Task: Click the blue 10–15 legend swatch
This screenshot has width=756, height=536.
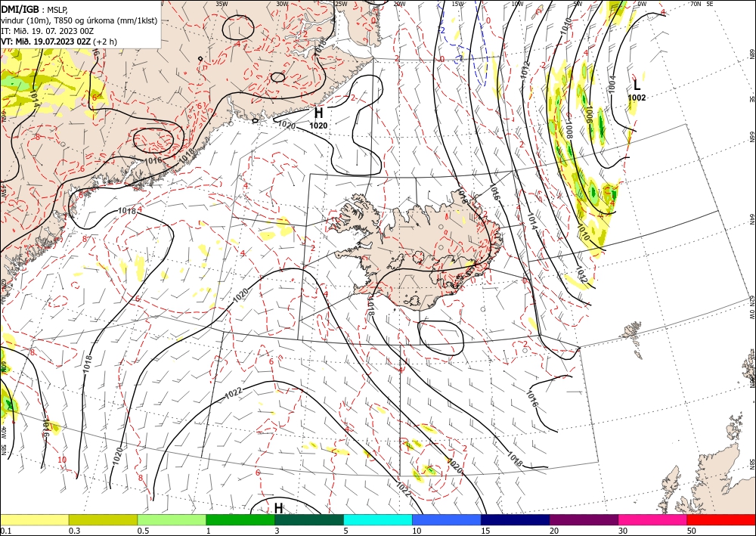Action: [x=447, y=519]
